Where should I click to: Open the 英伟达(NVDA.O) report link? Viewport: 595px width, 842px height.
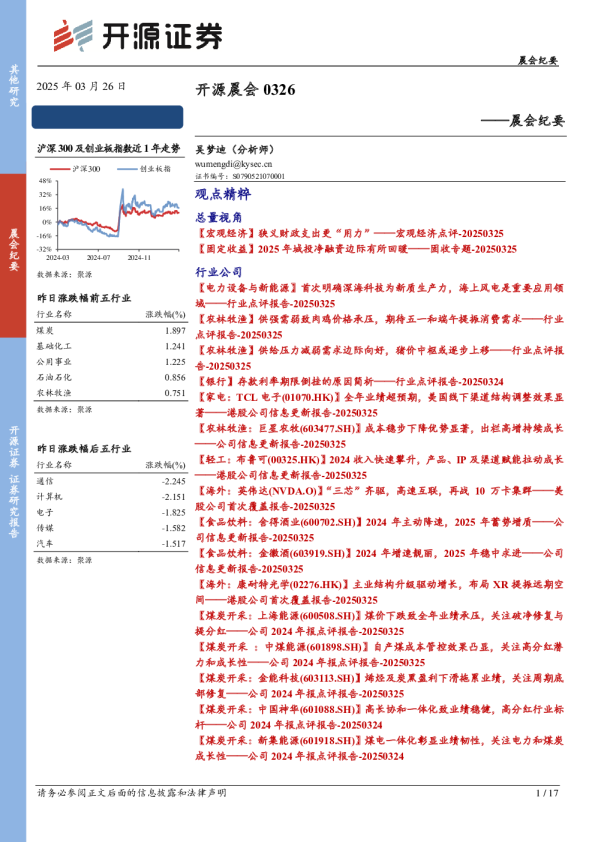(x=379, y=498)
